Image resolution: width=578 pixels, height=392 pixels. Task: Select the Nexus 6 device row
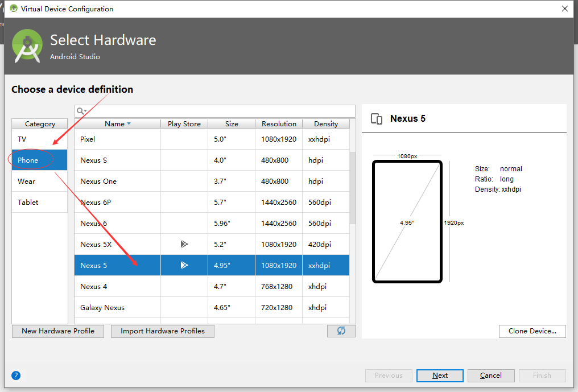pyautogui.click(x=212, y=223)
